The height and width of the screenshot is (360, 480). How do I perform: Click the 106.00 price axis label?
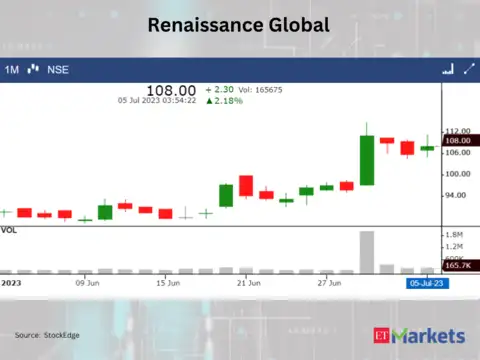coord(458,153)
